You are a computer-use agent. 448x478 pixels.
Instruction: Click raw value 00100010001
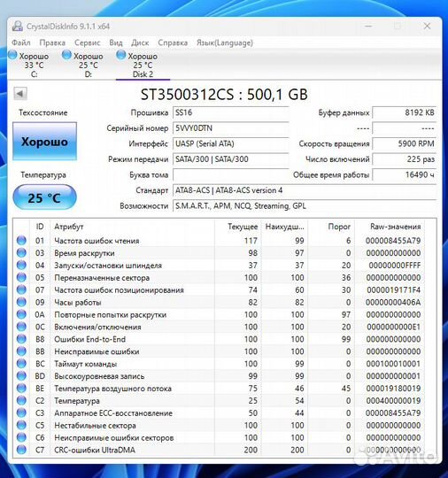[x=393, y=364]
